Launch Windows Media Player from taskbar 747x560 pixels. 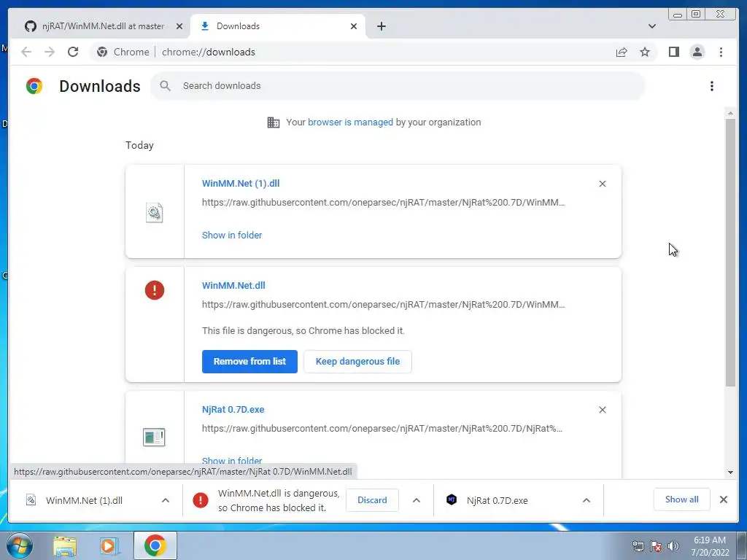point(109,546)
